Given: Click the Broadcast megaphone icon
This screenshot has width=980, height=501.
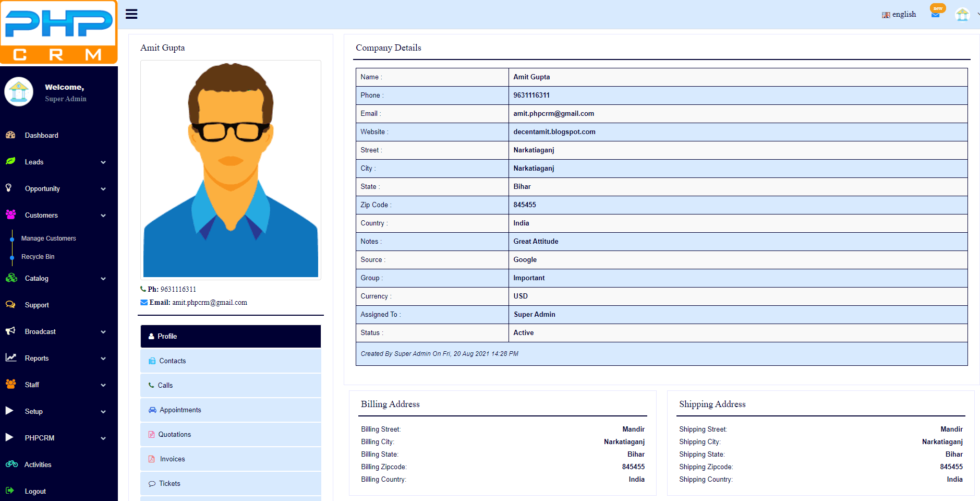Looking at the screenshot, I should pos(10,331).
